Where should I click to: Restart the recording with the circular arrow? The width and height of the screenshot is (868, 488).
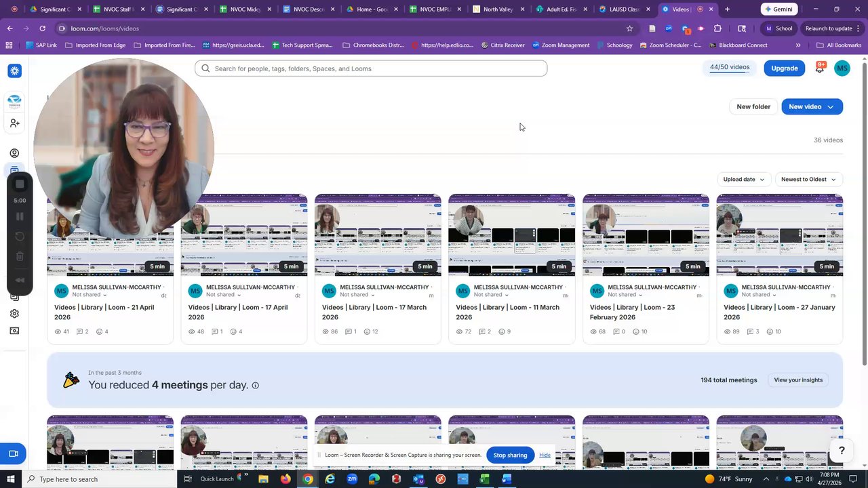click(x=20, y=237)
